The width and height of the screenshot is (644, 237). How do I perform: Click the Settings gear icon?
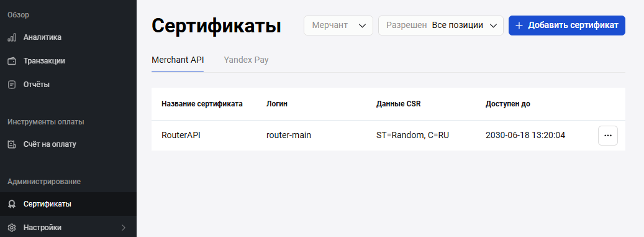pyautogui.click(x=12, y=228)
